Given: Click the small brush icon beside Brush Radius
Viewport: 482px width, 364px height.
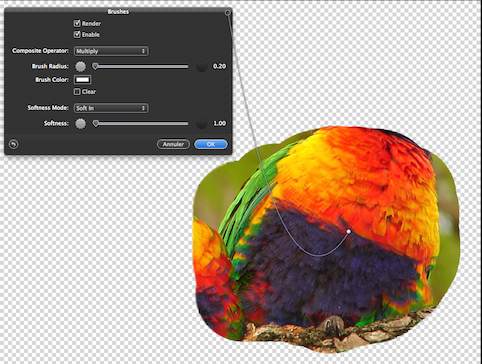Looking at the screenshot, I should coord(80,66).
